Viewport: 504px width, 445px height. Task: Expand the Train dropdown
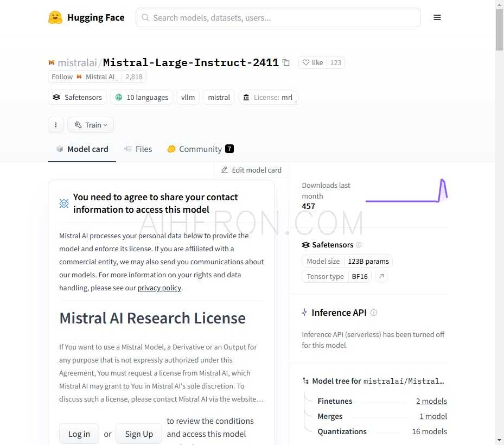click(91, 125)
